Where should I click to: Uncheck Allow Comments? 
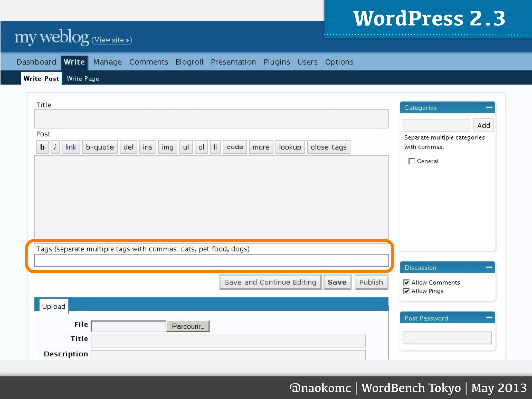407,282
